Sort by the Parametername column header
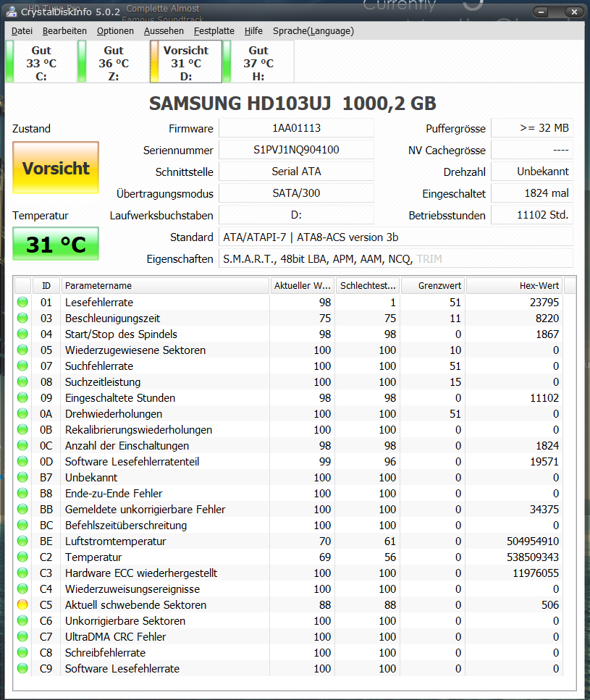The width and height of the screenshot is (590, 700). tap(165, 286)
